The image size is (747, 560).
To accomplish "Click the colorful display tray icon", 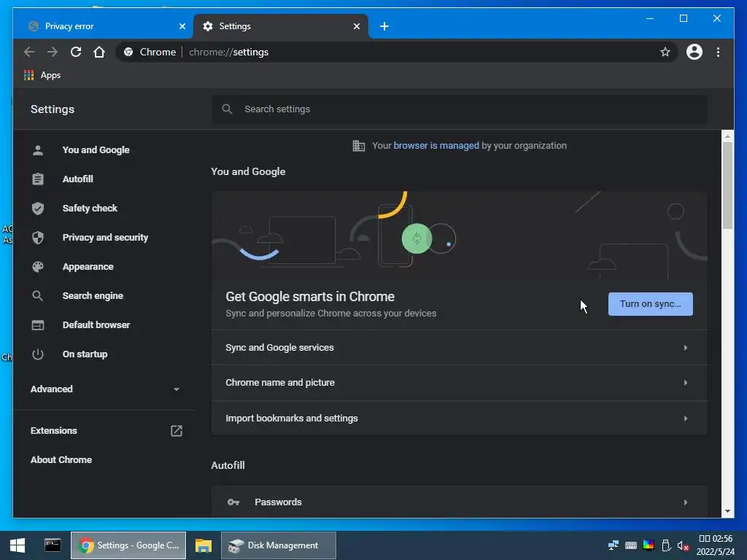I will point(649,545).
